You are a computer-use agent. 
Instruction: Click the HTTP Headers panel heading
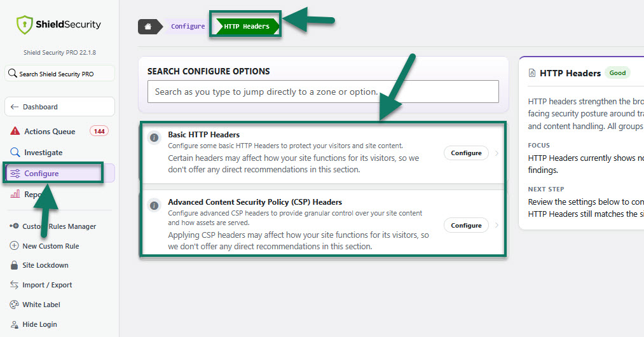(570, 73)
